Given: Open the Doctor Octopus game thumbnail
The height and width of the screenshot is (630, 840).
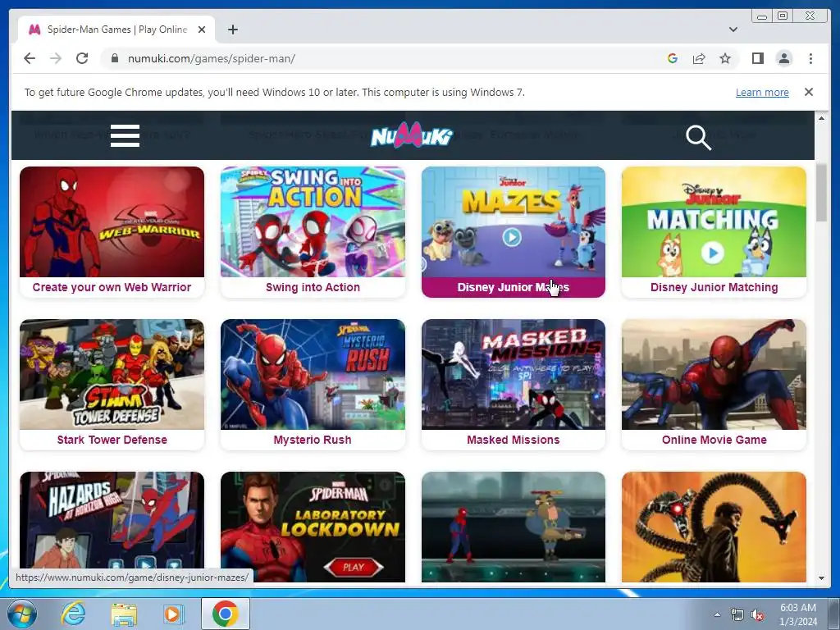Looking at the screenshot, I should point(714,527).
